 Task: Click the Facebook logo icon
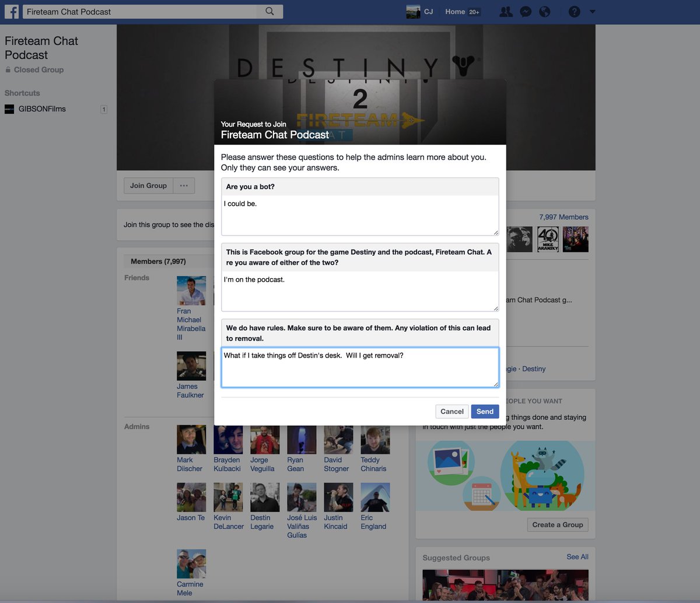(12, 12)
